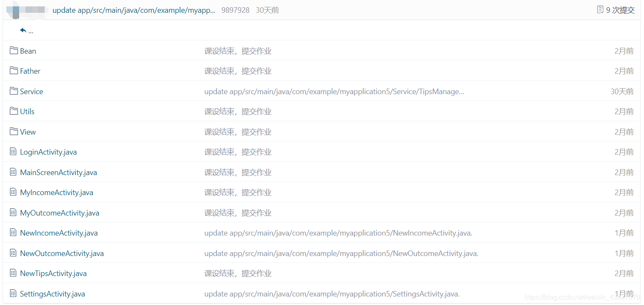Click 1月前 timestamp in NewIncomeActivity.java row
The image size is (644, 305).
pyautogui.click(x=624, y=233)
